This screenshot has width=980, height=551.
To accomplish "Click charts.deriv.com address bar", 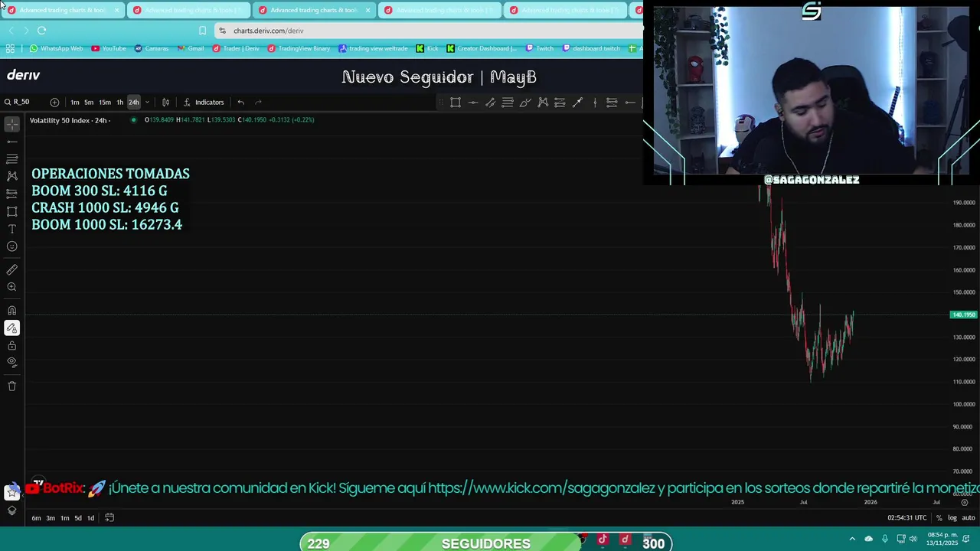I will tap(429, 31).
